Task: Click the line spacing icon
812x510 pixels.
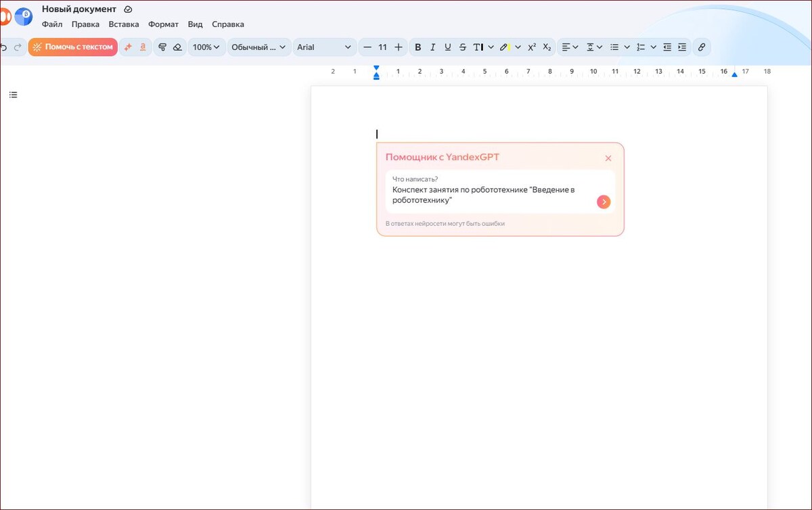Action: tap(590, 47)
